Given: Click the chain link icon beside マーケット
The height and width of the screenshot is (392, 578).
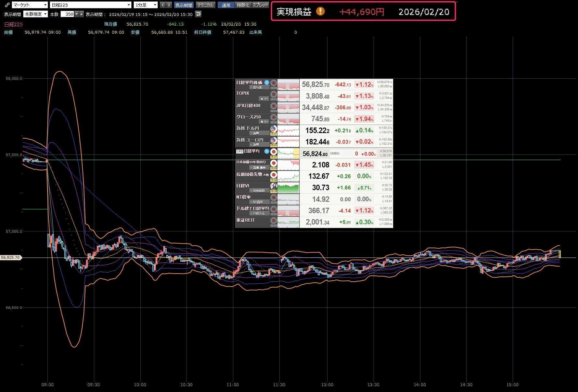Looking at the screenshot, I should tap(7, 5).
